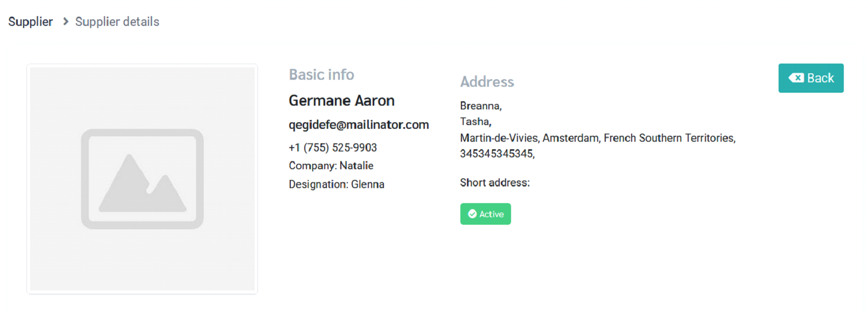The height and width of the screenshot is (312, 868).
Task: Click the breadcrumb chevron separator
Action: [66, 22]
